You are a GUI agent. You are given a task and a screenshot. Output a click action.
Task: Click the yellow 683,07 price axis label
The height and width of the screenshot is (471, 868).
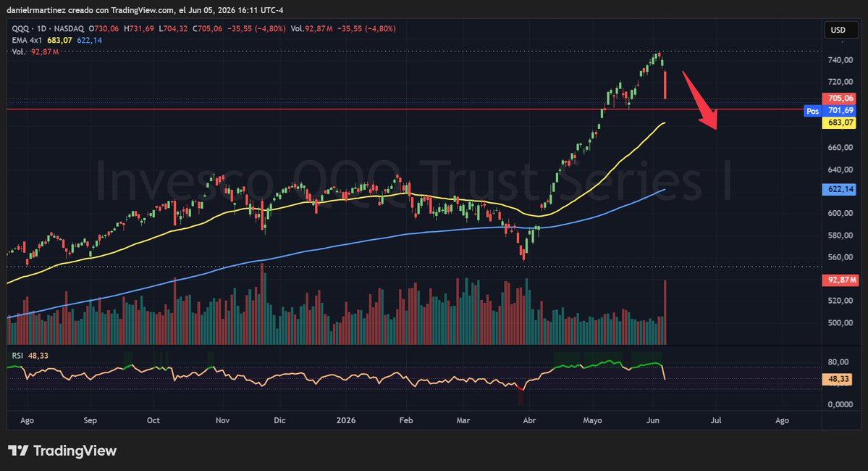[x=840, y=122]
